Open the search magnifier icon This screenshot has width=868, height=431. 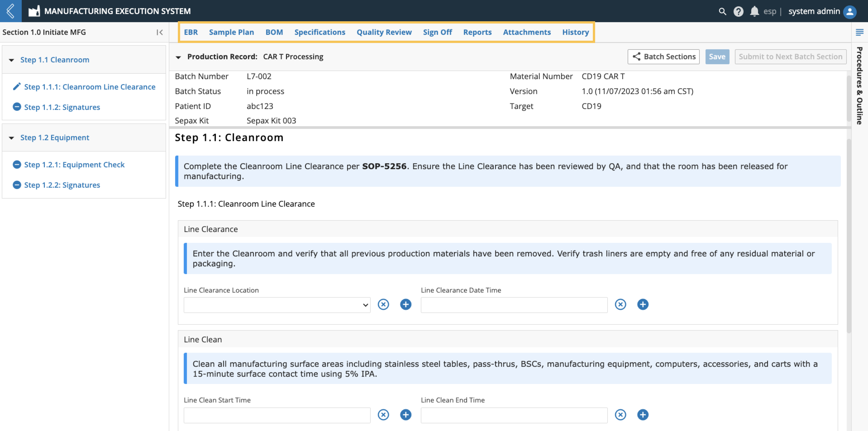click(x=722, y=12)
